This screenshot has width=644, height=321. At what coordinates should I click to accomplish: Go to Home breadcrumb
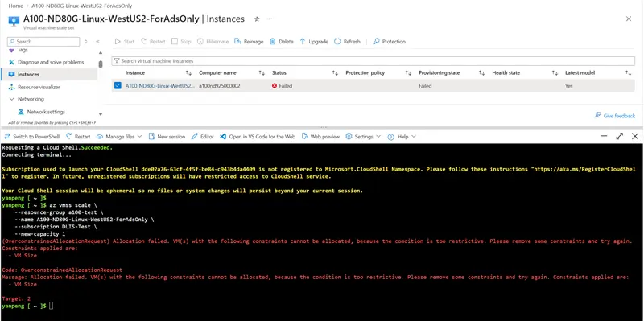point(16,6)
